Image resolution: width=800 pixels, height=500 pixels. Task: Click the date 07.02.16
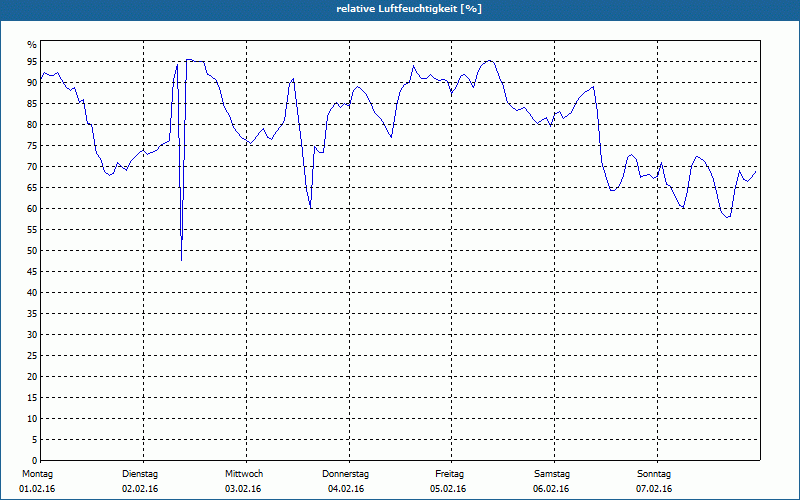[x=654, y=489]
